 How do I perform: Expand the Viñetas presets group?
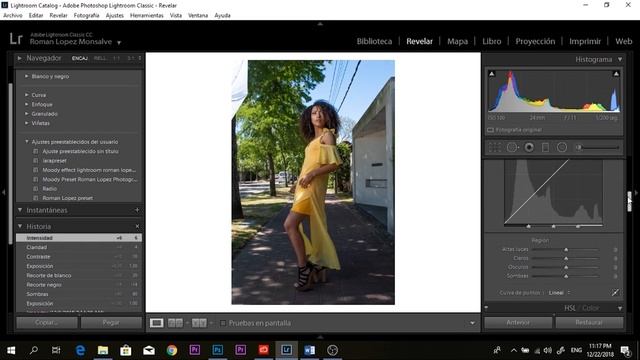[27, 123]
